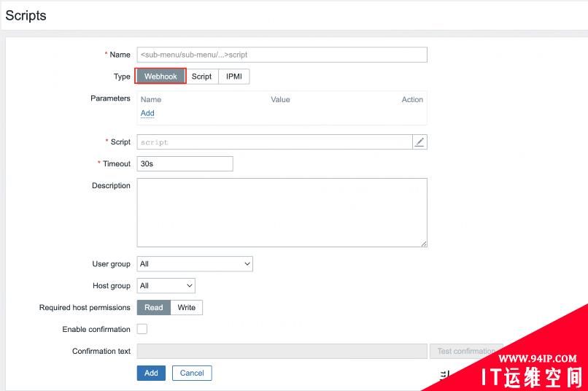Click the Description resize handle
The width and height of the screenshot is (588, 391).
424,244
